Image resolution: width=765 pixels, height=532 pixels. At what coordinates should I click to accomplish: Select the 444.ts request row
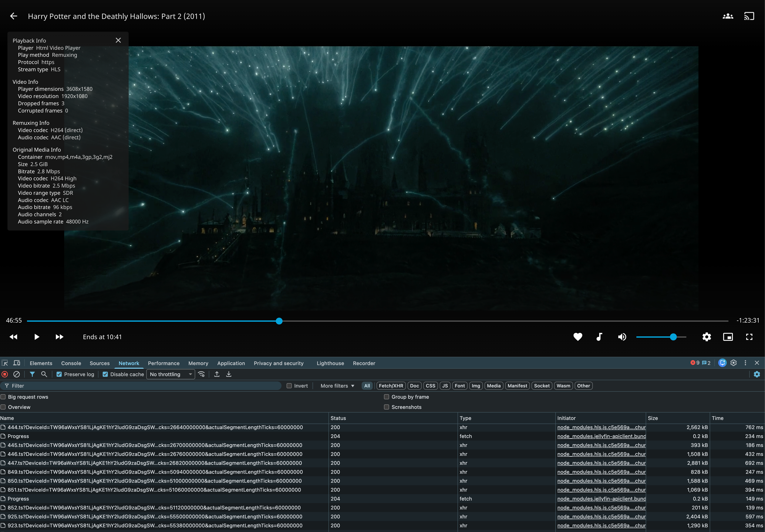coord(382,427)
